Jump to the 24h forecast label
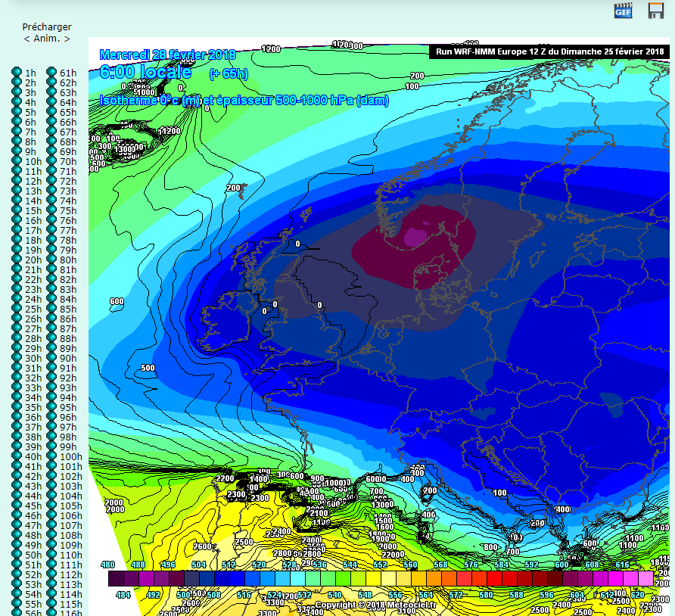 click(x=33, y=299)
